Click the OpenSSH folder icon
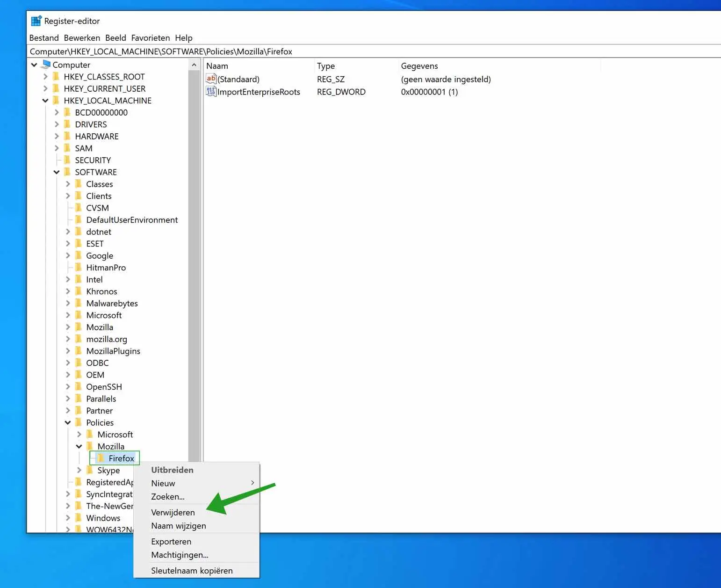 pyautogui.click(x=79, y=386)
